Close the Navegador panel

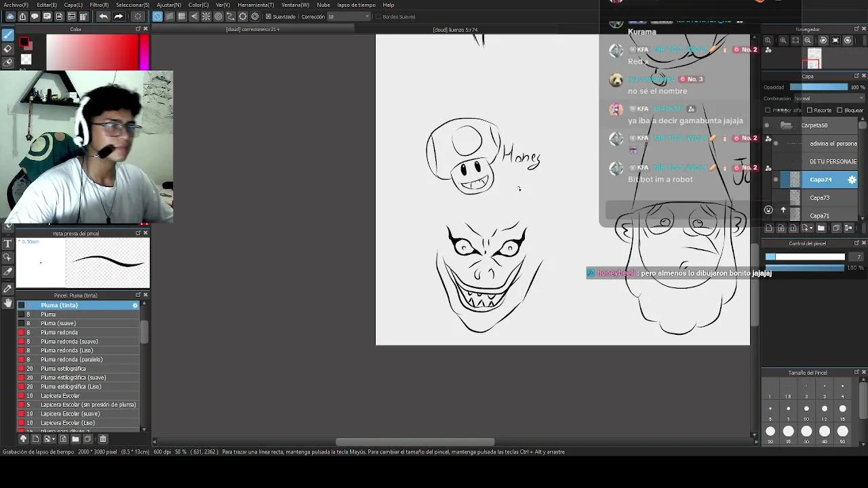tap(864, 29)
